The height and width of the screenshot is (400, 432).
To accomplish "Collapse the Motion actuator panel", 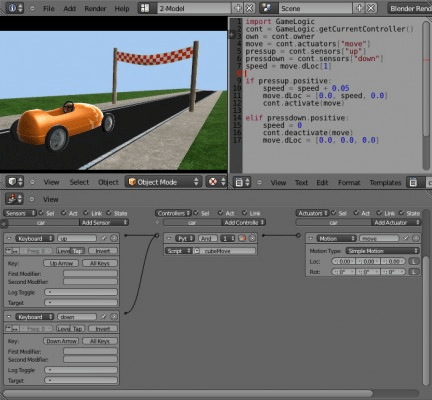I will pyautogui.click(x=311, y=238).
